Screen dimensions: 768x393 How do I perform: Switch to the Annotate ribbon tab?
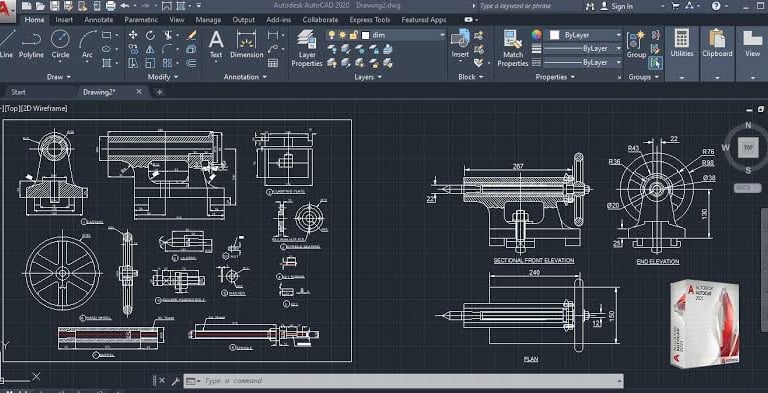click(x=98, y=20)
